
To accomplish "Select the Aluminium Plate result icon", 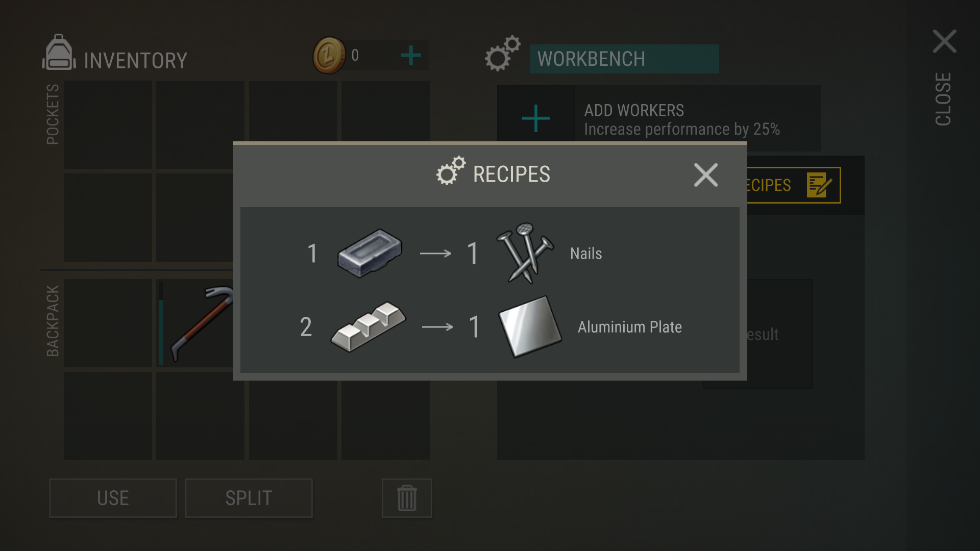I will coord(530,327).
